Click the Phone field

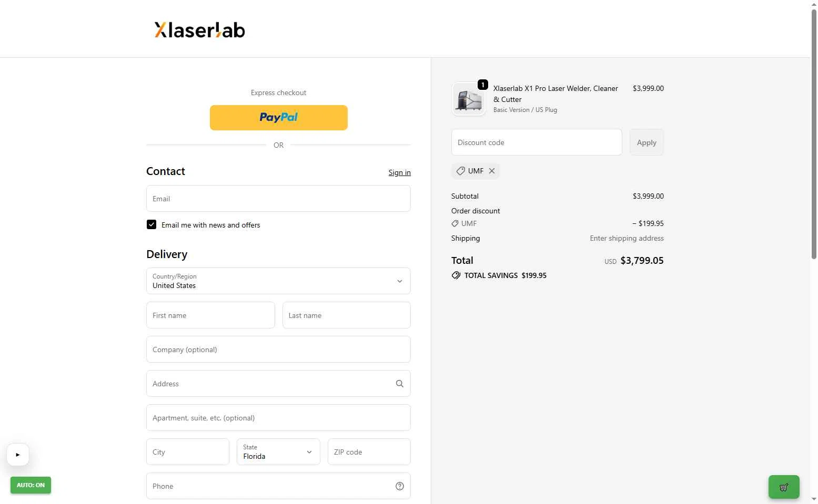click(x=278, y=486)
